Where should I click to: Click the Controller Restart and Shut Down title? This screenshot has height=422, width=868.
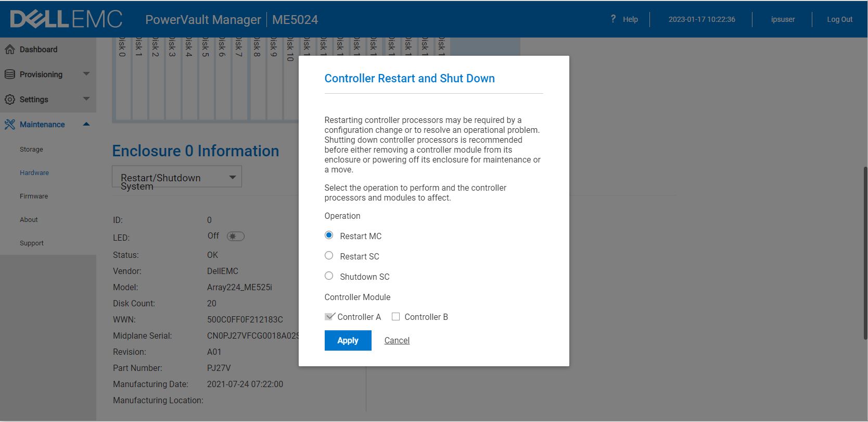coord(410,78)
